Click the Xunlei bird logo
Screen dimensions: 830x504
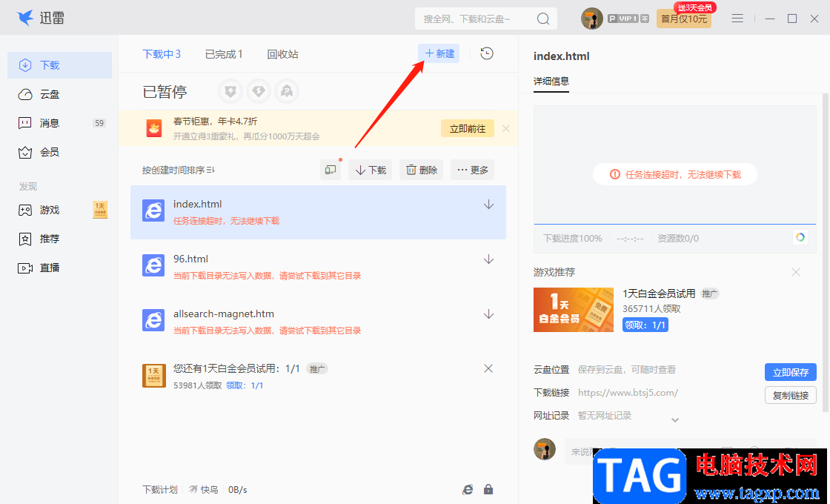pos(25,18)
